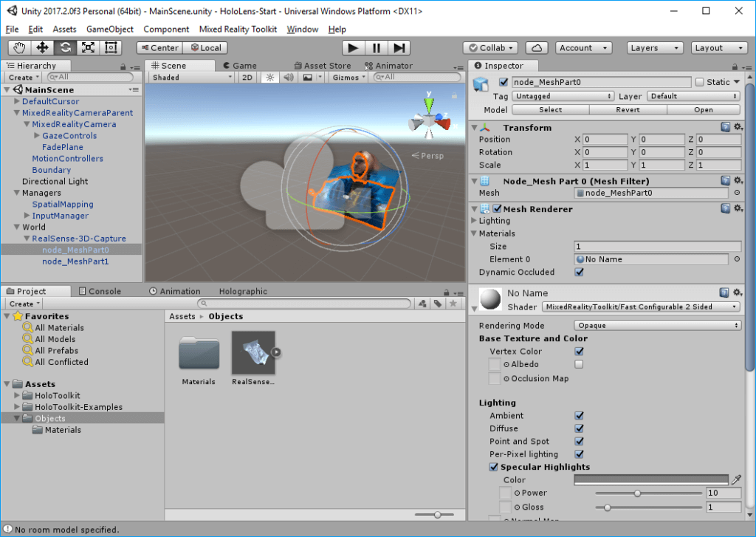Disable the Specular Highlights checkbox
This screenshot has width=756, height=537.
(494, 467)
